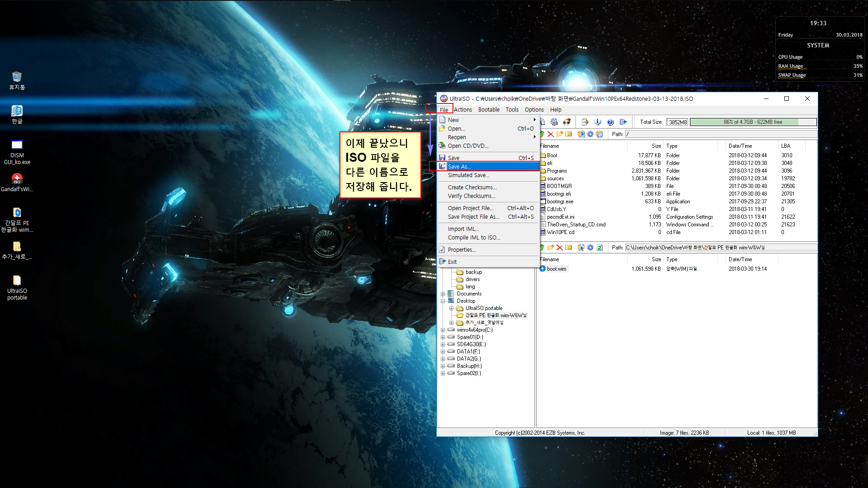Open the Bootable menu
Viewport: 868px width, 488px height.
coord(489,110)
